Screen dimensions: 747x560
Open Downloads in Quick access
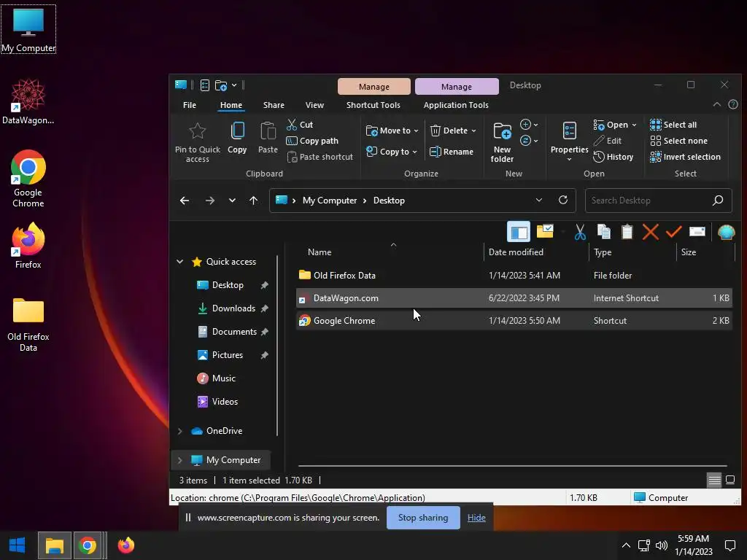[x=233, y=308]
